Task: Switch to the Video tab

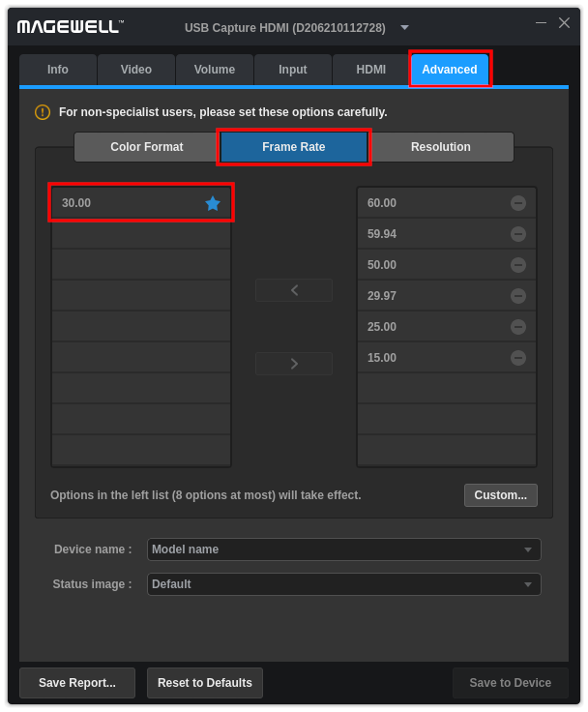Action: point(136,70)
